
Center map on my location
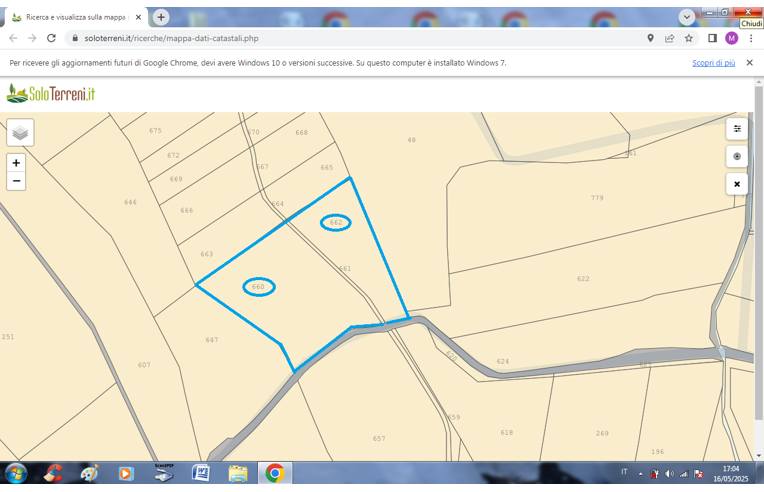[737, 157]
